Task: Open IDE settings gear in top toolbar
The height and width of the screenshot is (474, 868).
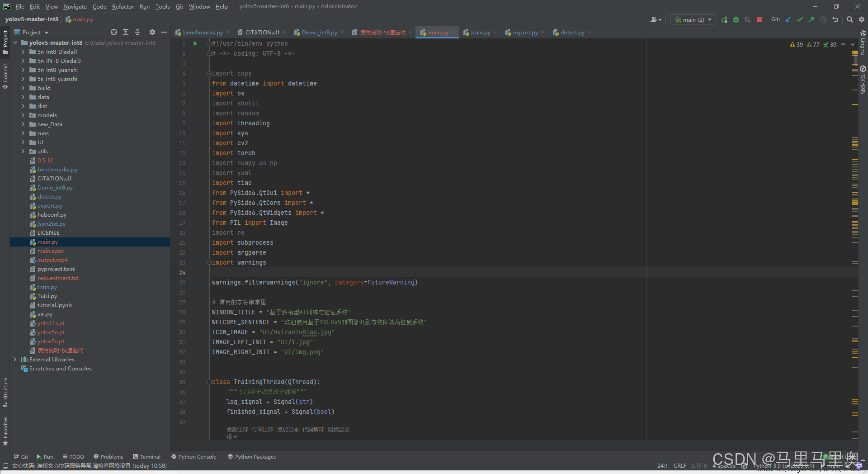Action: pyautogui.click(x=862, y=19)
